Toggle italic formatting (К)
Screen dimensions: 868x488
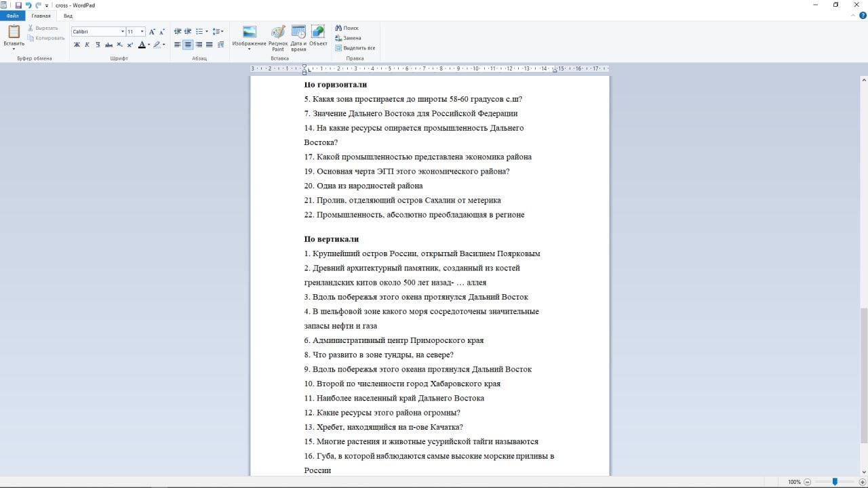pos(87,45)
